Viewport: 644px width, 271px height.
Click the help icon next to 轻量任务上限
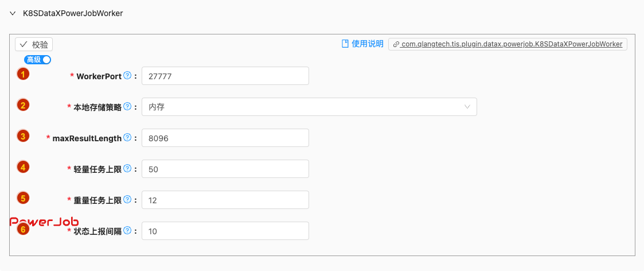[127, 168]
